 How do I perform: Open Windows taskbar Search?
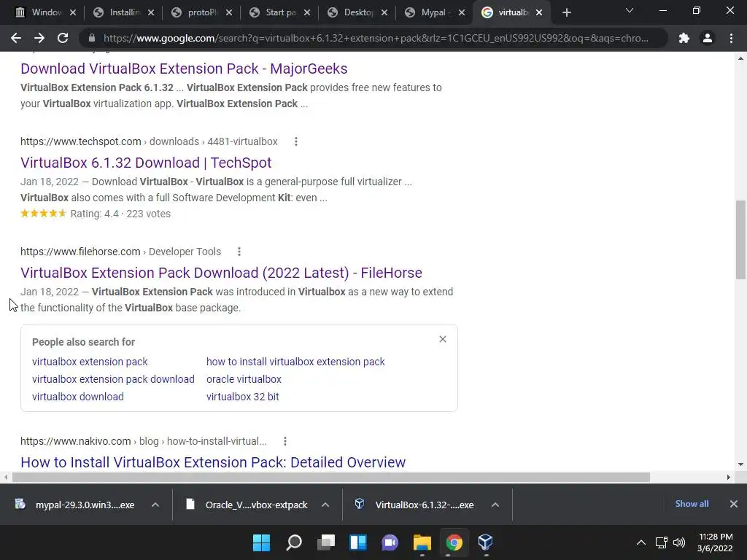[293, 542]
